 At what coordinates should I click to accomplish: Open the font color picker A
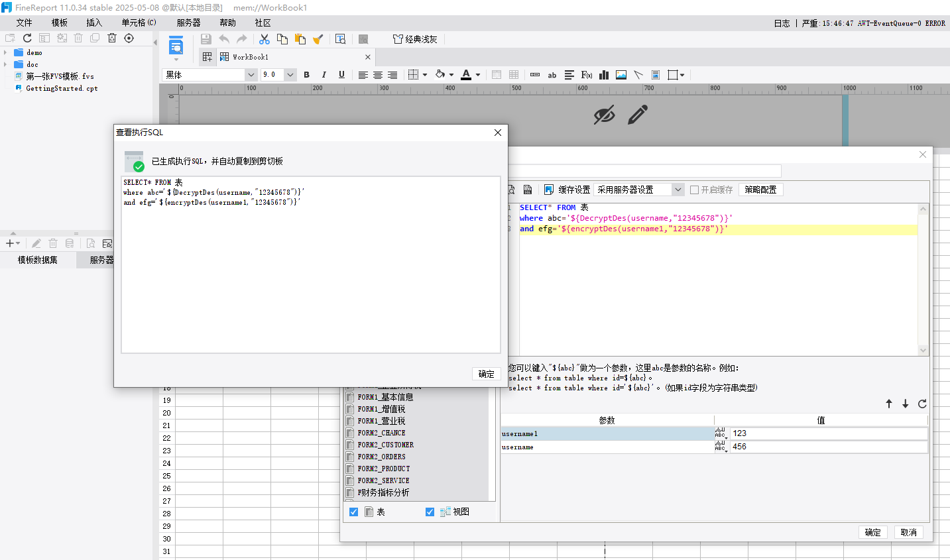coord(466,75)
